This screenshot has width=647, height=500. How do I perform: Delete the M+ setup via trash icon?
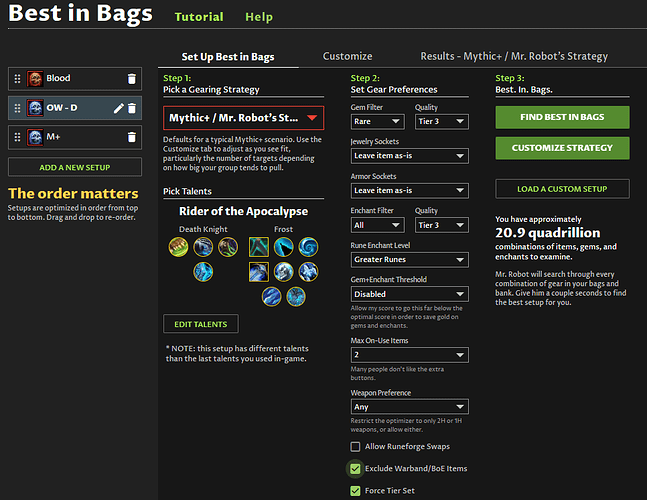pos(132,137)
